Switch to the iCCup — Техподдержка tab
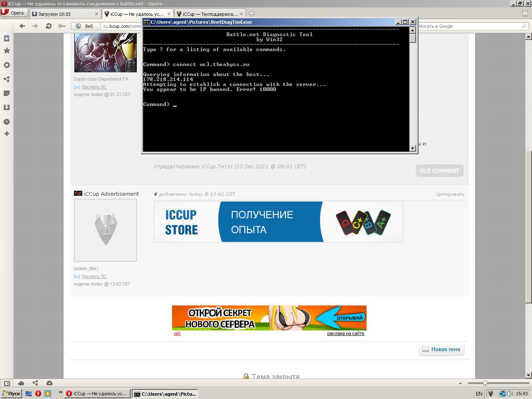 coord(210,14)
